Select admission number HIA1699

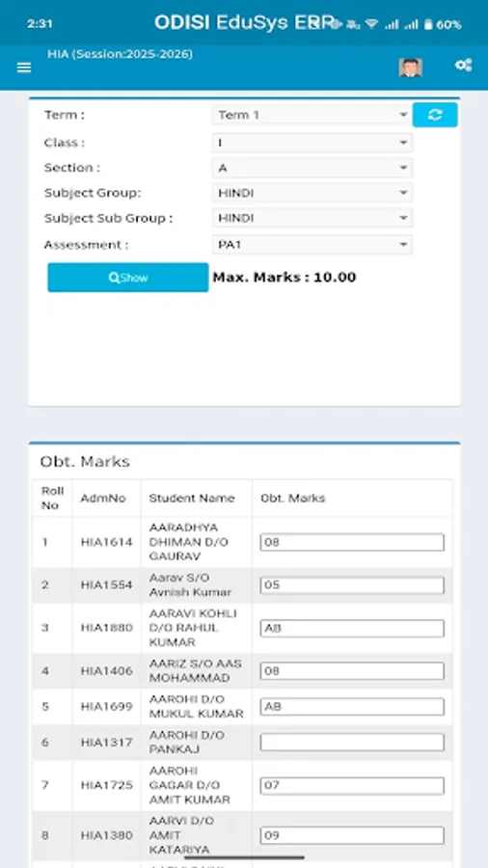pyautogui.click(x=107, y=707)
